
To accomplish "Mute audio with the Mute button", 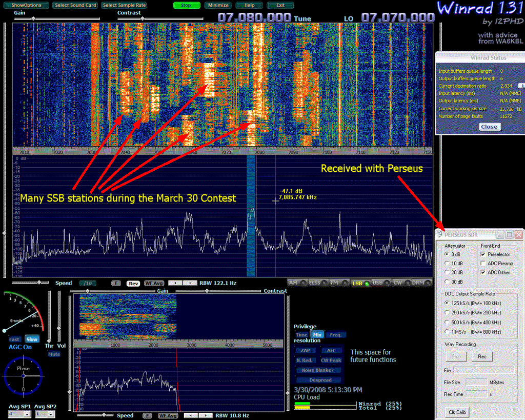I will (x=54, y=354).
